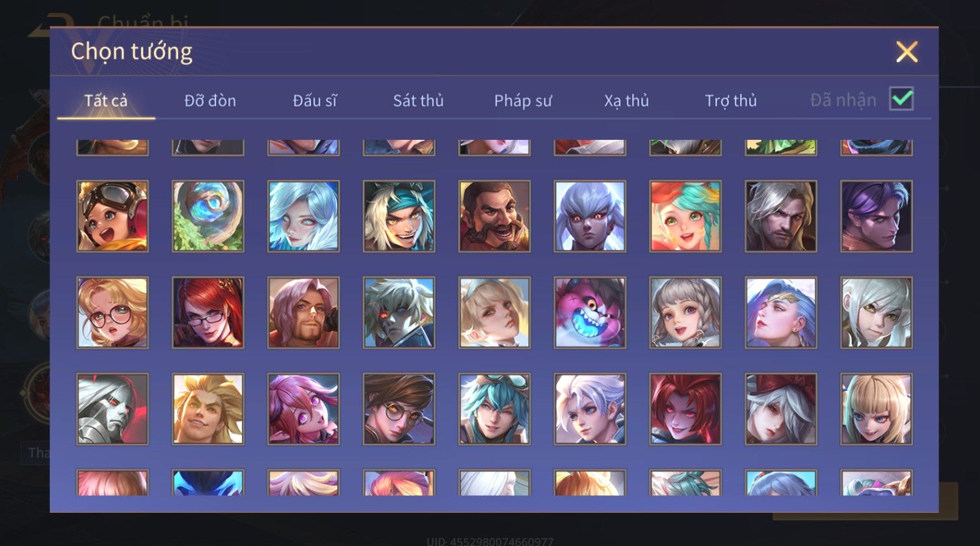Pick the red-haired demon woman portrait
Screen dimensions: 980x546
coord(685,409)
